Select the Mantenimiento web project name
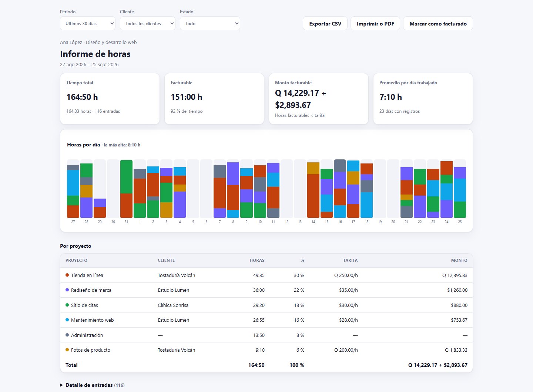 92,320
